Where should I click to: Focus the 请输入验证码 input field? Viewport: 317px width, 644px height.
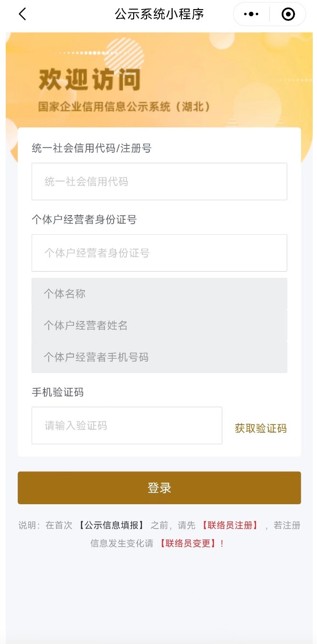127,426
